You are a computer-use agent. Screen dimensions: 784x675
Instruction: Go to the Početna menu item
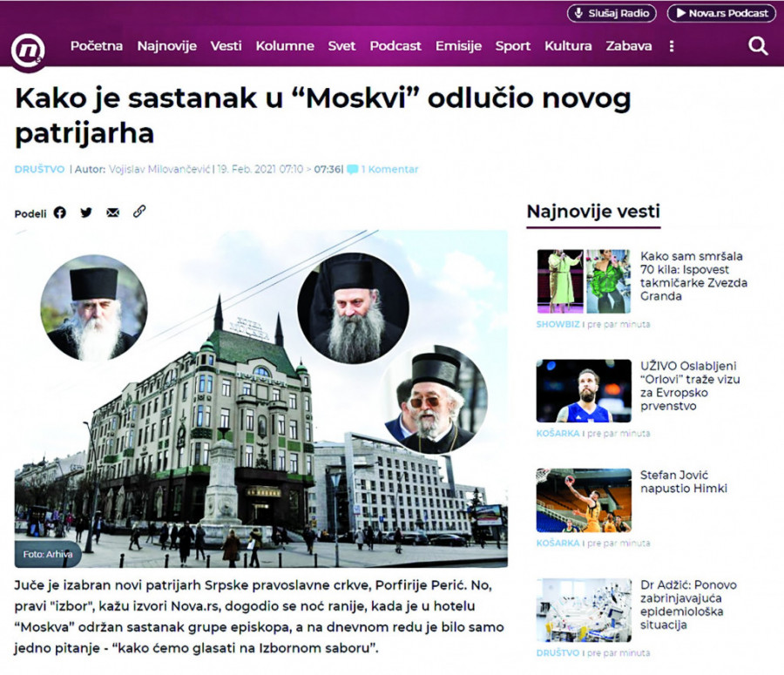point(97,46)
